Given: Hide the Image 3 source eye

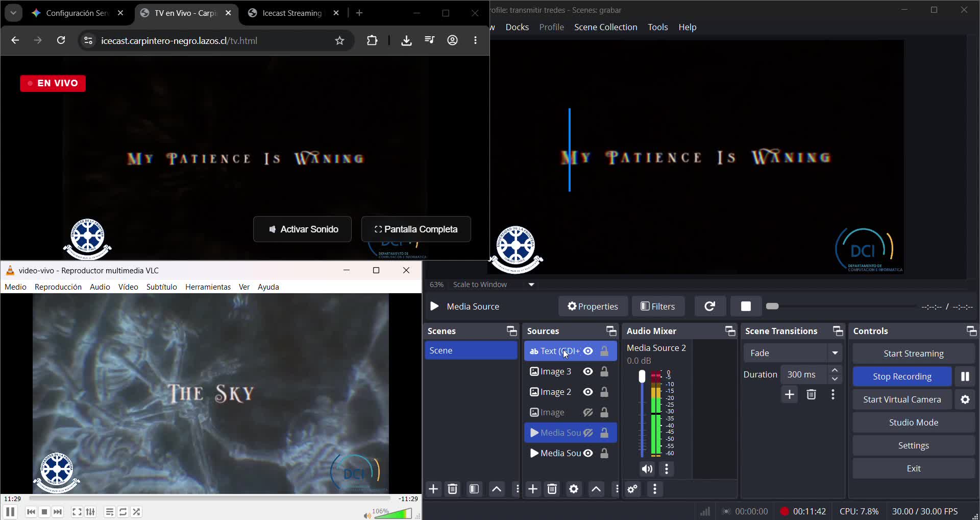Looking at the screenshot, I should pos(588,371).
